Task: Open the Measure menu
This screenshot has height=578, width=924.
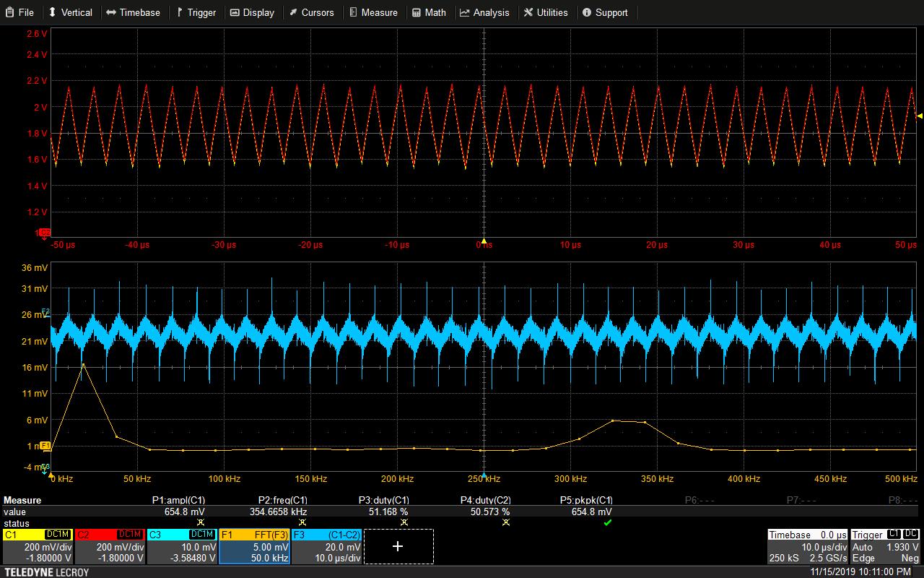Action: pos(373,12)
